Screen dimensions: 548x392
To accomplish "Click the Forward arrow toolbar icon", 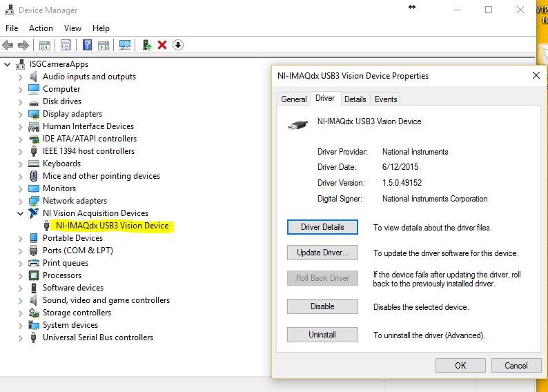I will point(23,45).
